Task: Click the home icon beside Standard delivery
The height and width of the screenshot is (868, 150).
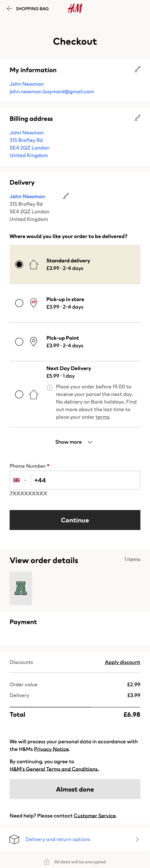Action: [x=34, y=264]
